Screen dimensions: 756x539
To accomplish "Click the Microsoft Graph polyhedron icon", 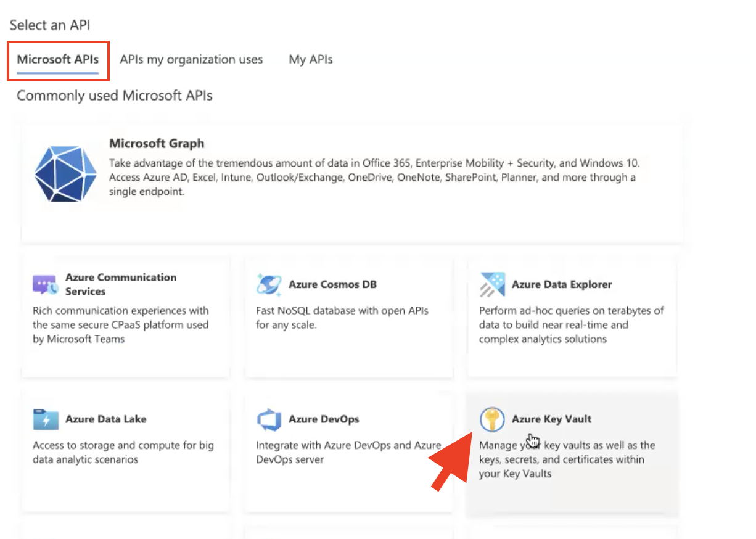I will tap(66, 175).
